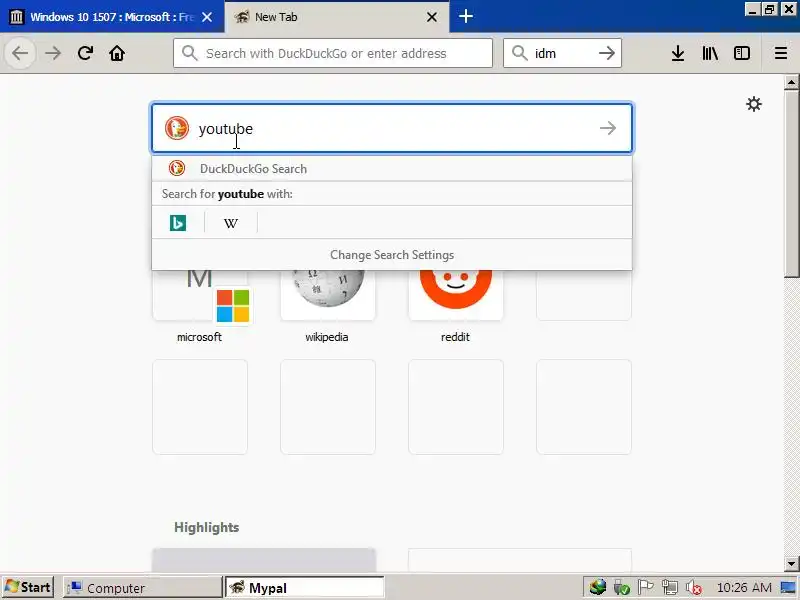Search youtube with Wikipedia icon
This screenshot has height=600, width=800.
pos(231,223)
